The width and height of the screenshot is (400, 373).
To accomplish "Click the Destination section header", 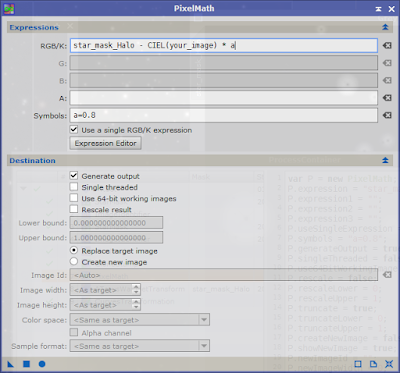I will (x=200, y=160).
